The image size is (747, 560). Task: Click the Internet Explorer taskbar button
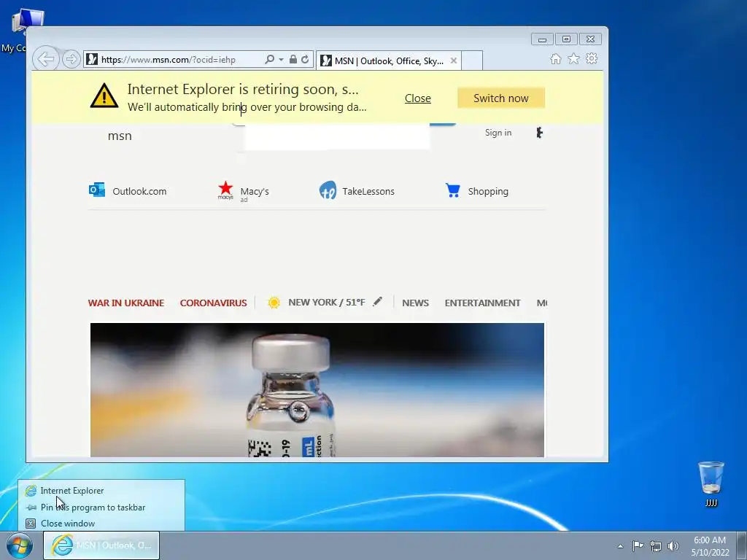point(101,545)
